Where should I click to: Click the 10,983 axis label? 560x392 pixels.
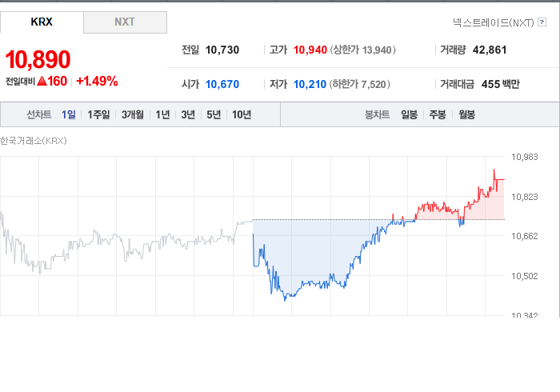(524, 157)
